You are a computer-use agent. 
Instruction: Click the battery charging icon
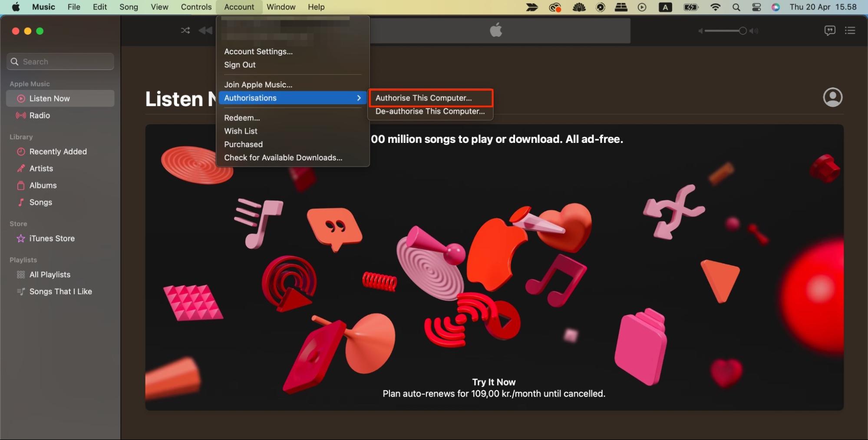pyautogui.click(x=690, y=7)
